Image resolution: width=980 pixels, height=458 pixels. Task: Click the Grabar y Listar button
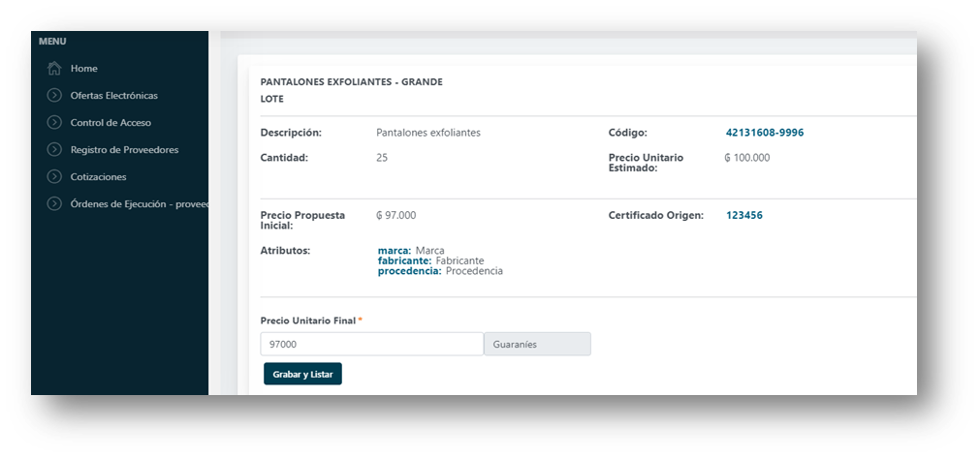tap(302, 374)
